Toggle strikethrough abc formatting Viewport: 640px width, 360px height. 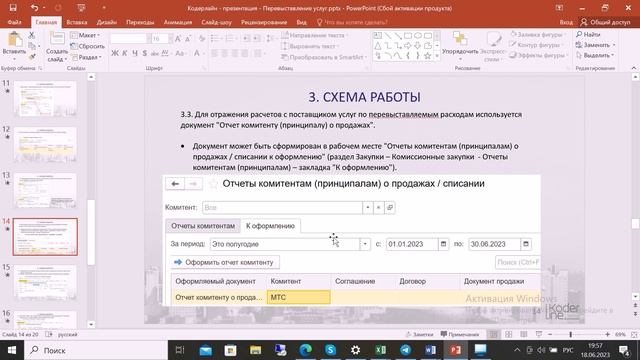155,53
